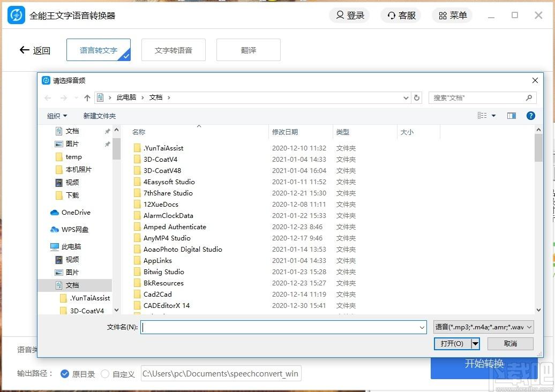Select temp folder in sidebar
The height and width of the screenshot is (392, 555).
pos(73,157)
